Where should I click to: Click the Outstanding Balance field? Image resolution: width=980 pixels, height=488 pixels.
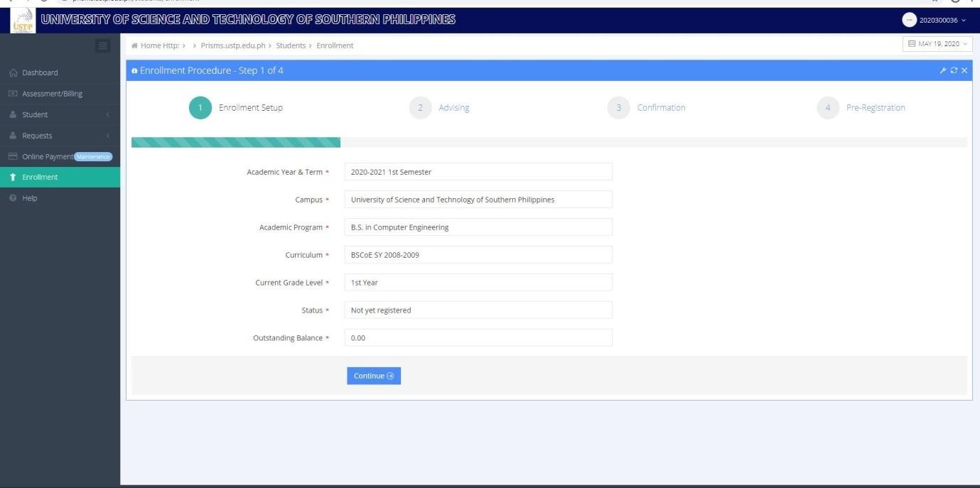478,338
